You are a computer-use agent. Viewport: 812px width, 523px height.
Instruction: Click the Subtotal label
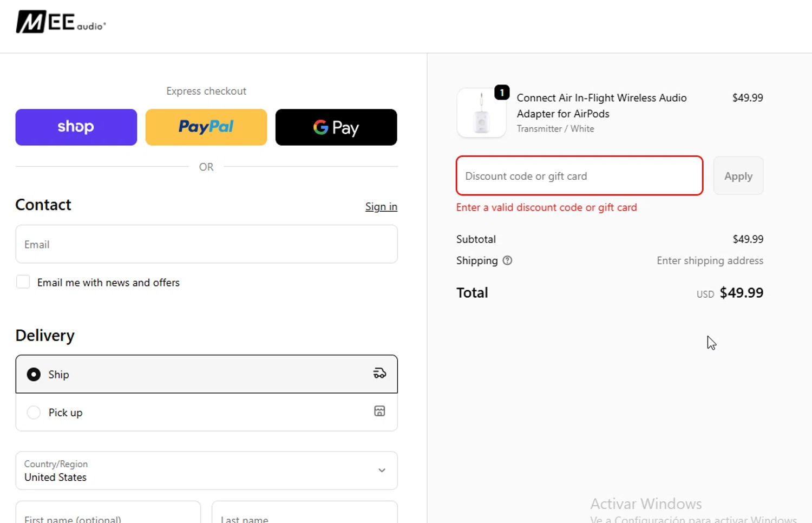pos(476,239)
